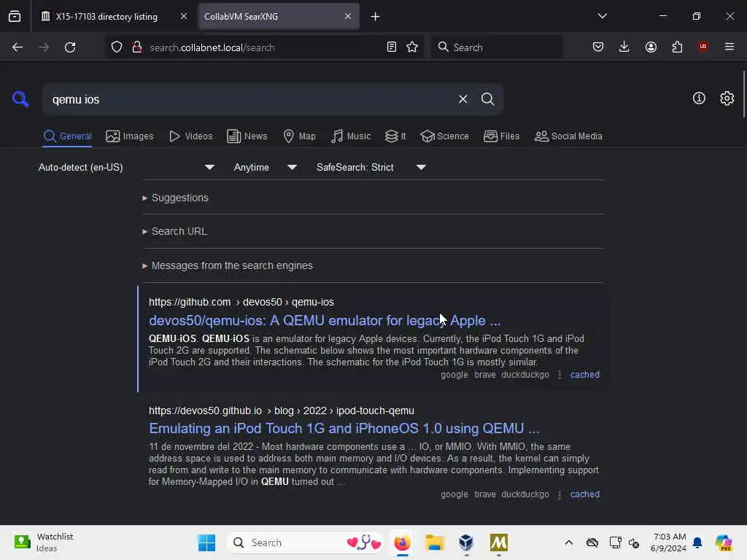Switch to Social Media search category
This screenshot has height=560, width=747.
568,136
